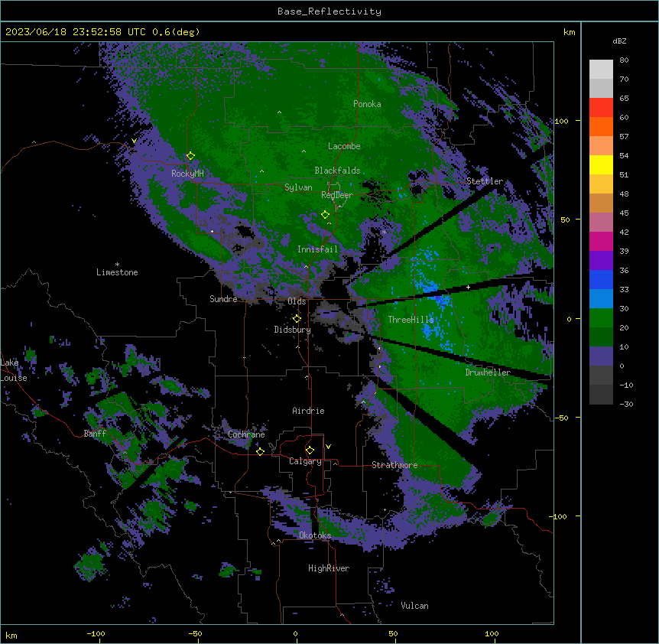Click the Innisfail city label
Viewport: 659px width, 644px height.
(x=317, y=249)
